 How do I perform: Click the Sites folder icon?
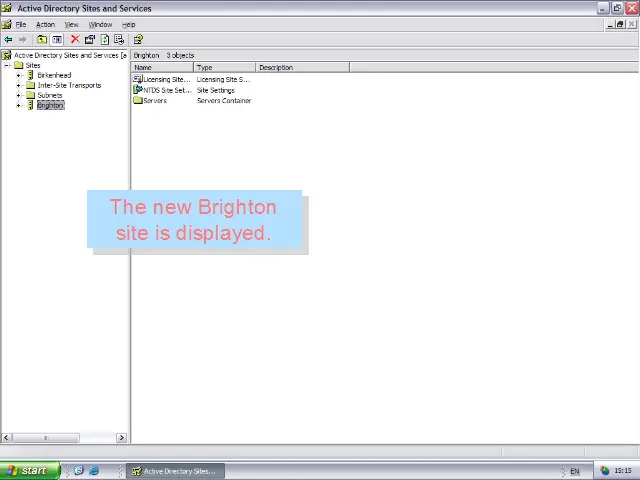(x=19, y=65)
